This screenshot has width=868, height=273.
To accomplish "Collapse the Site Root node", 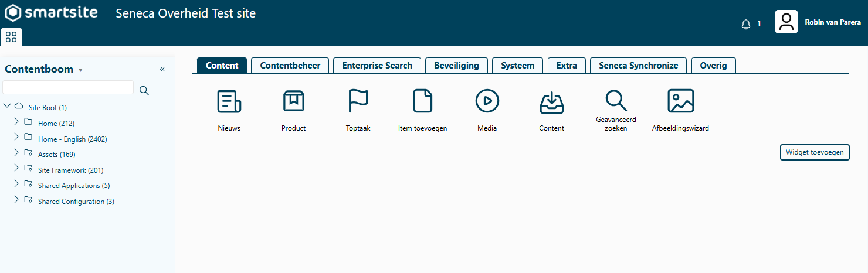I will click(7, 106).
